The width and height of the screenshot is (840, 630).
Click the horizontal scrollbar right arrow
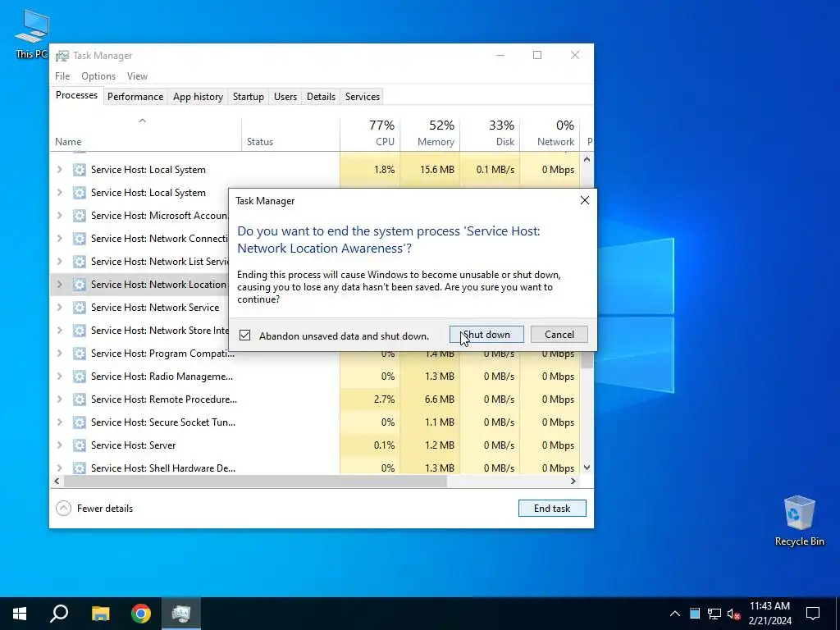[573, 481]
